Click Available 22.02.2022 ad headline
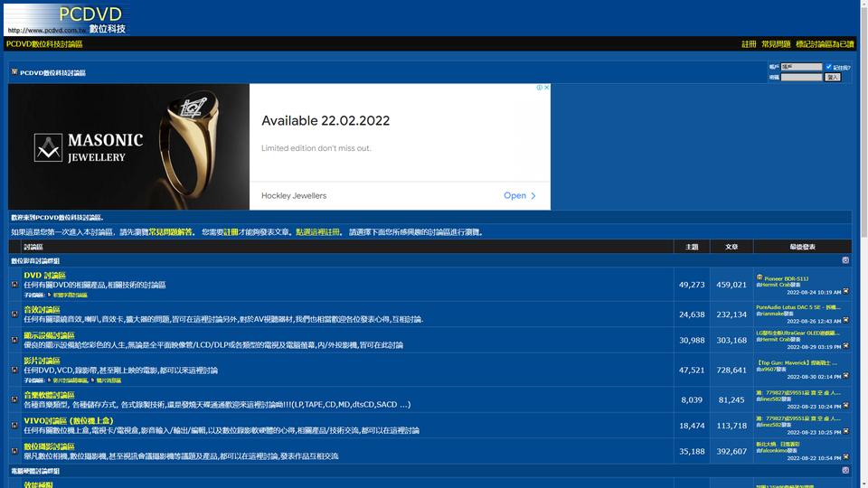This screenshot has width=868, height=488. tap(325, 120)
